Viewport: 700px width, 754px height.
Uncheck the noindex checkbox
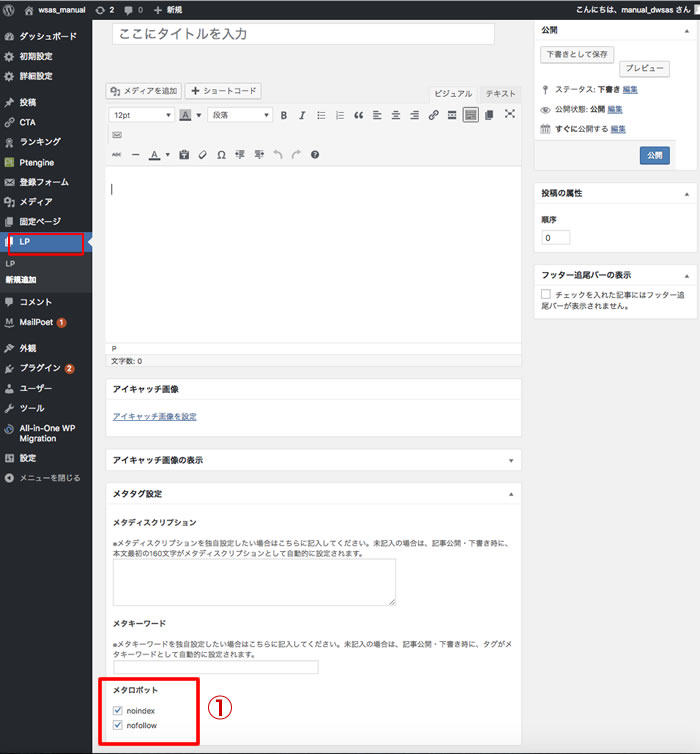click(x=119, y=710)
